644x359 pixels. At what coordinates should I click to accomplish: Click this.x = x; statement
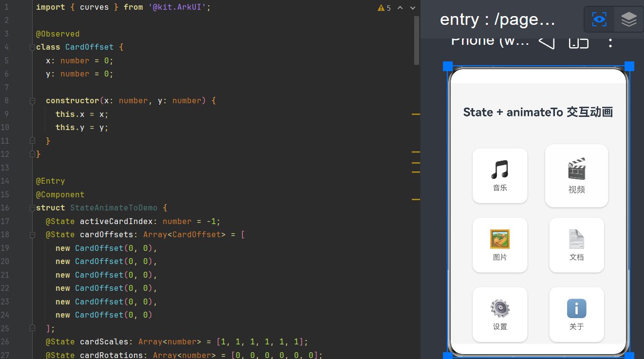82,114
